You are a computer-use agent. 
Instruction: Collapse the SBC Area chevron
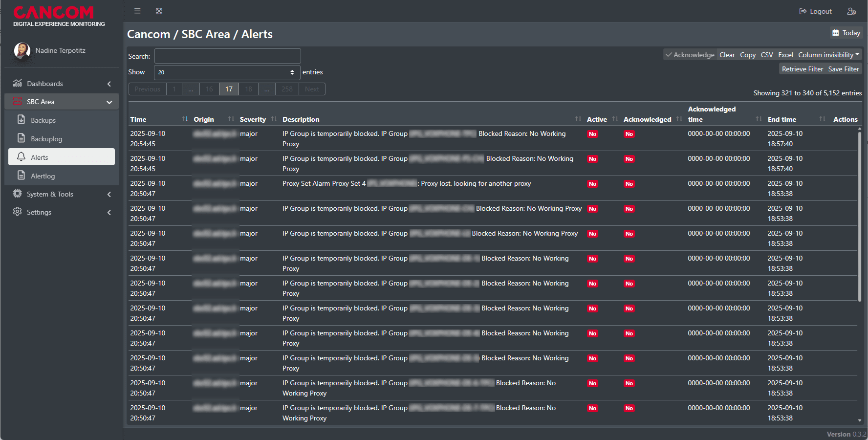[x=109, y=102]
